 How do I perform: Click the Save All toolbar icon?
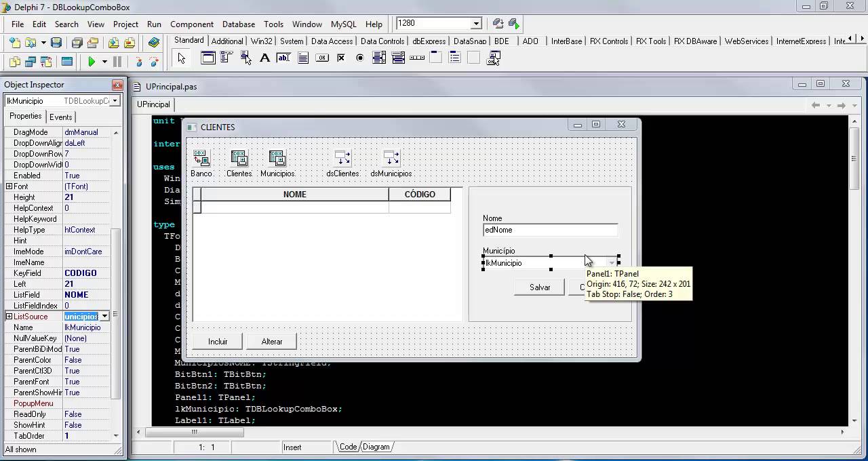tap(77, 43)
